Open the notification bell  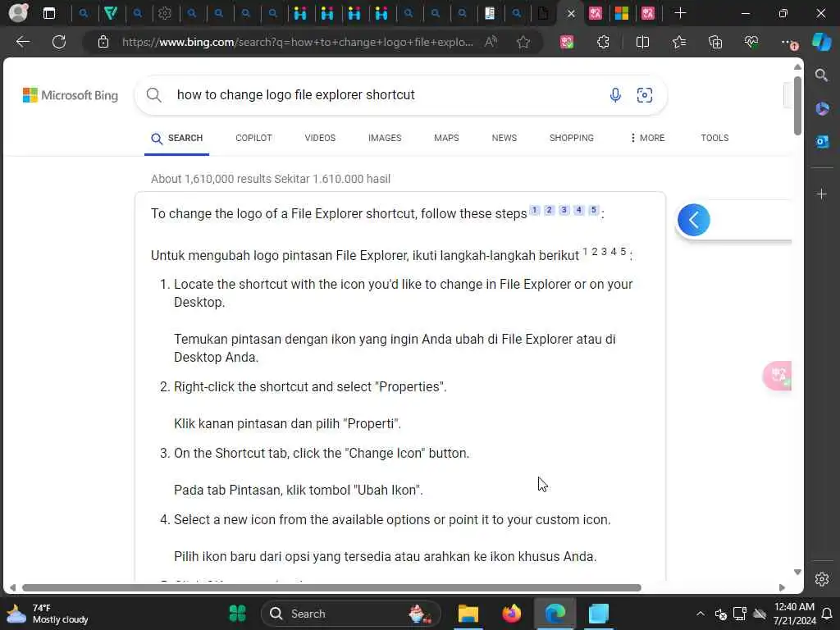point(828,614)
